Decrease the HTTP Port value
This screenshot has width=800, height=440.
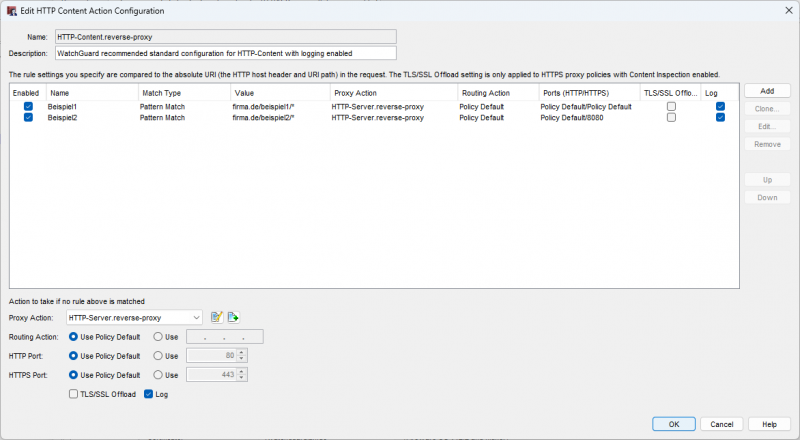[242, 359]
